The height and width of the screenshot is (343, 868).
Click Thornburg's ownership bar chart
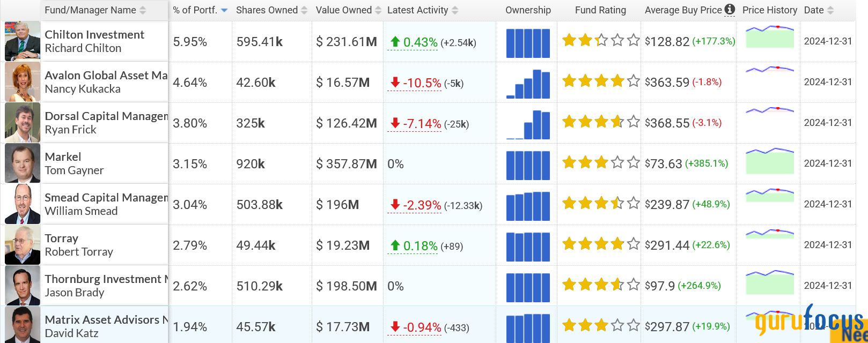528,287
